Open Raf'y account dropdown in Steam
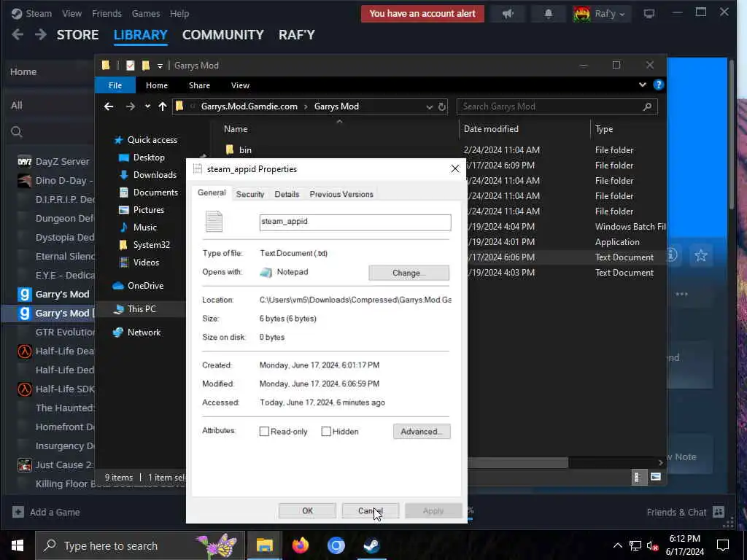Screen dimensions: 747x560 [600, 14]
